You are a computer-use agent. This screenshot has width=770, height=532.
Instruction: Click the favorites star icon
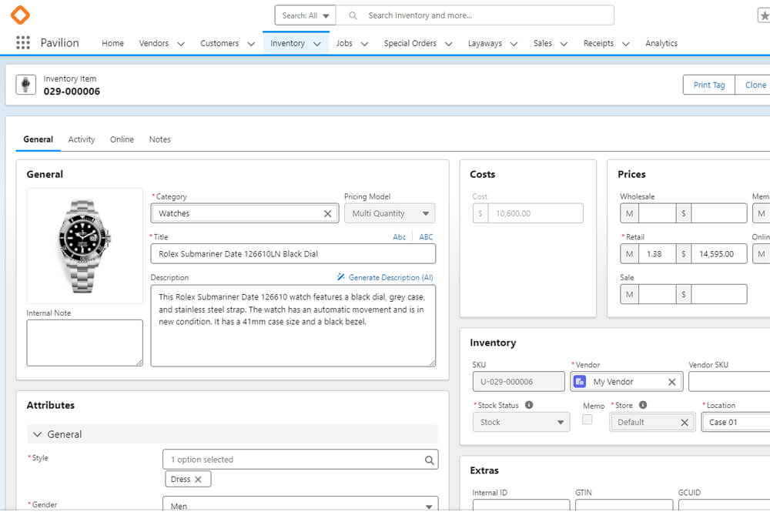pyautogui.click(x=764, y=15)
